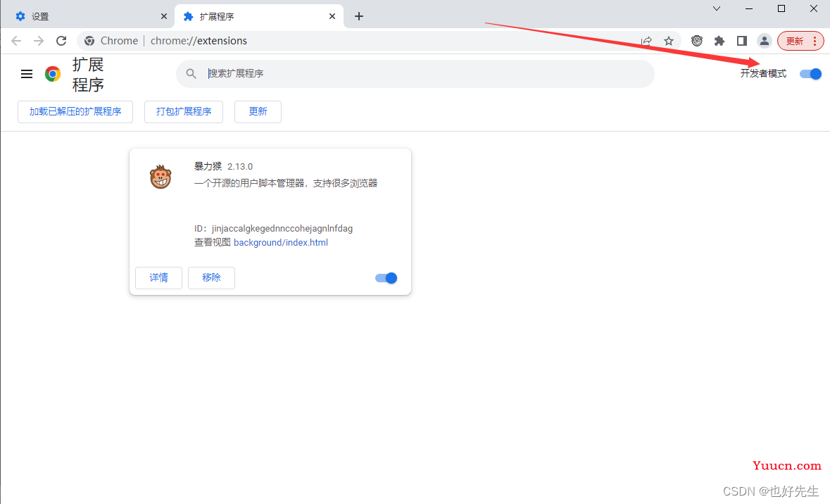
Task: Go back with the back arrow
Action: pyautogui.click(x=16, y=41)
